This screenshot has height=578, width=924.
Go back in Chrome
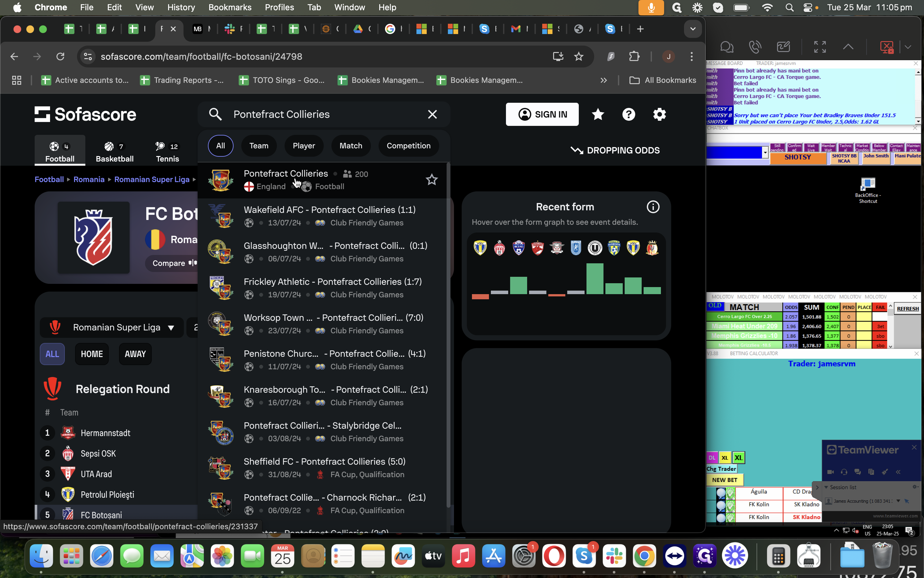tap(14, 57)
